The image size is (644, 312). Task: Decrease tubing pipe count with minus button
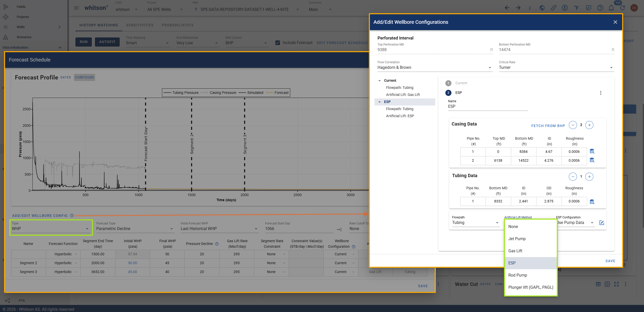573,177
